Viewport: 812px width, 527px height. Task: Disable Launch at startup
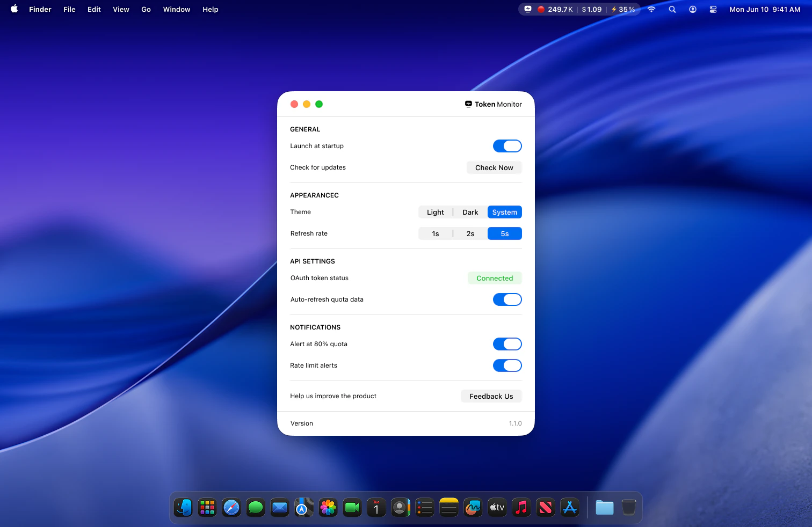click(507, 145)
